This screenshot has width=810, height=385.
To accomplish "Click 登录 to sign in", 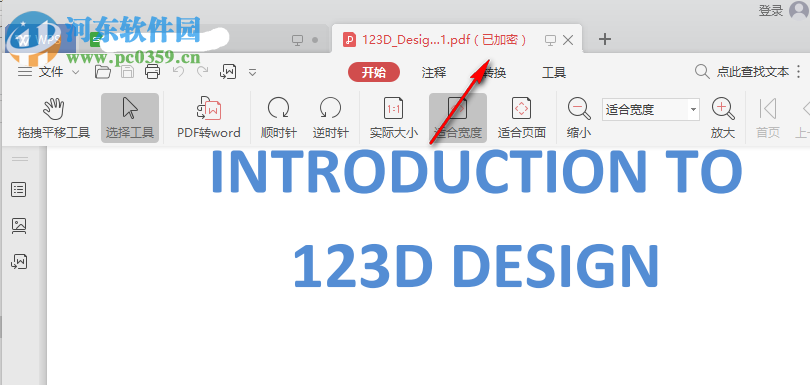I will (x=771, y=10).
